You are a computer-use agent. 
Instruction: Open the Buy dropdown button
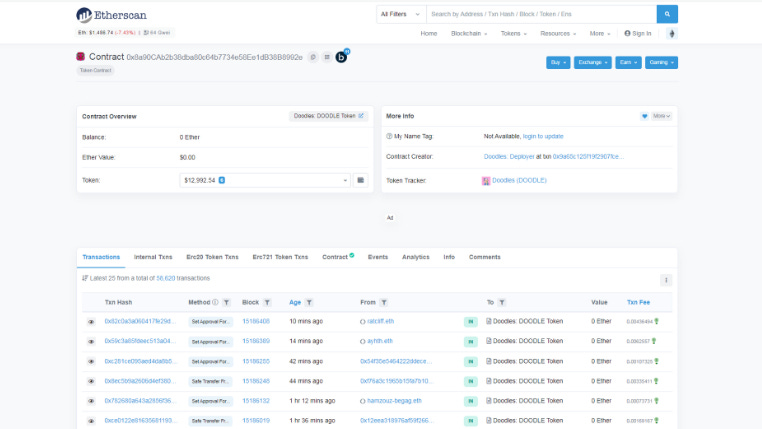[x=558, y=63]
